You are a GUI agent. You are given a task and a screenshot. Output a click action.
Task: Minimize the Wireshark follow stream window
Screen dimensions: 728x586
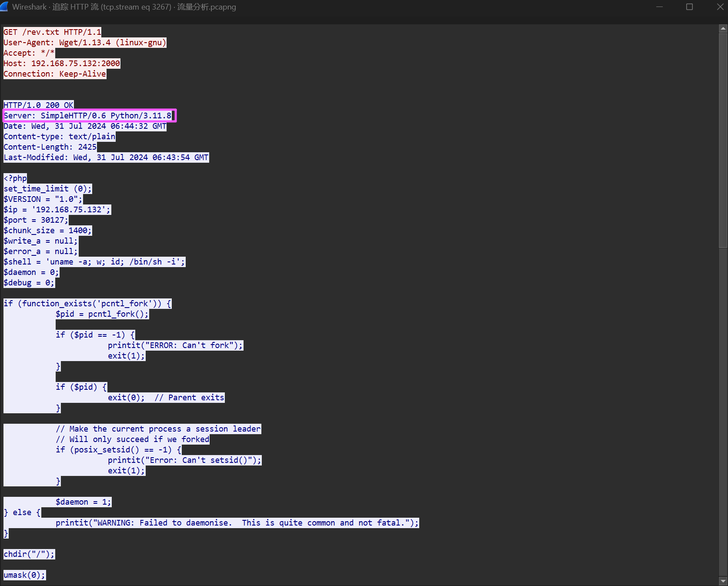coord(659,7)
